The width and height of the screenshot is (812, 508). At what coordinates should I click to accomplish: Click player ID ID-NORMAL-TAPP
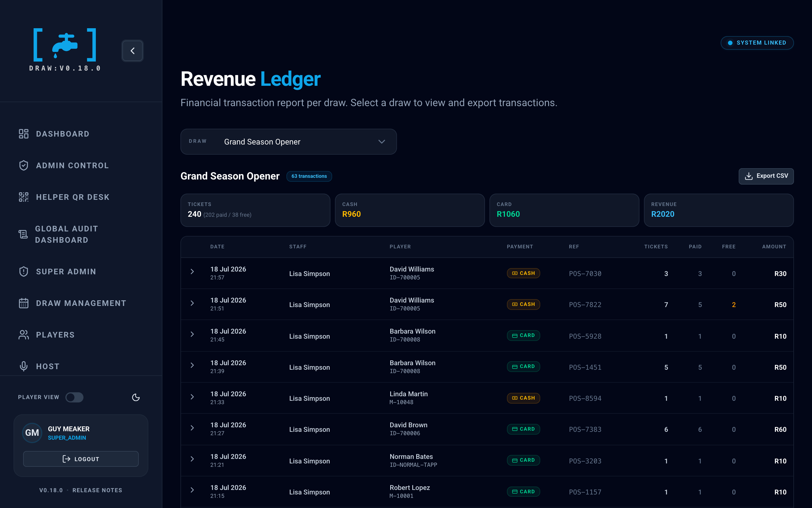coord(413,465)
